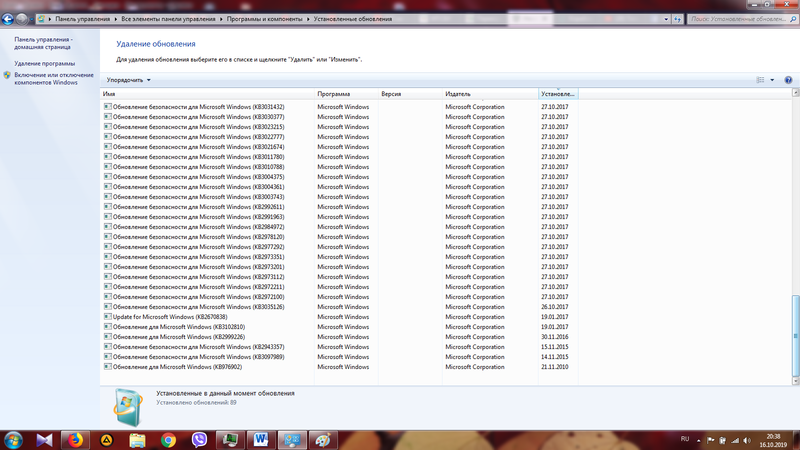Click the icon of update KB976902
The height and width of the screenshot is (450, 800).
coord(108,367)
